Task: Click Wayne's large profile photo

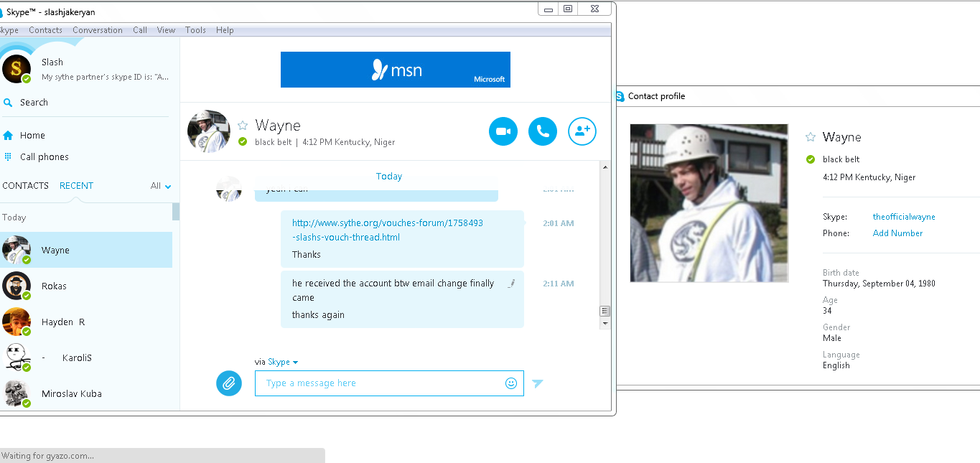Action: click(x=709, y=203)
